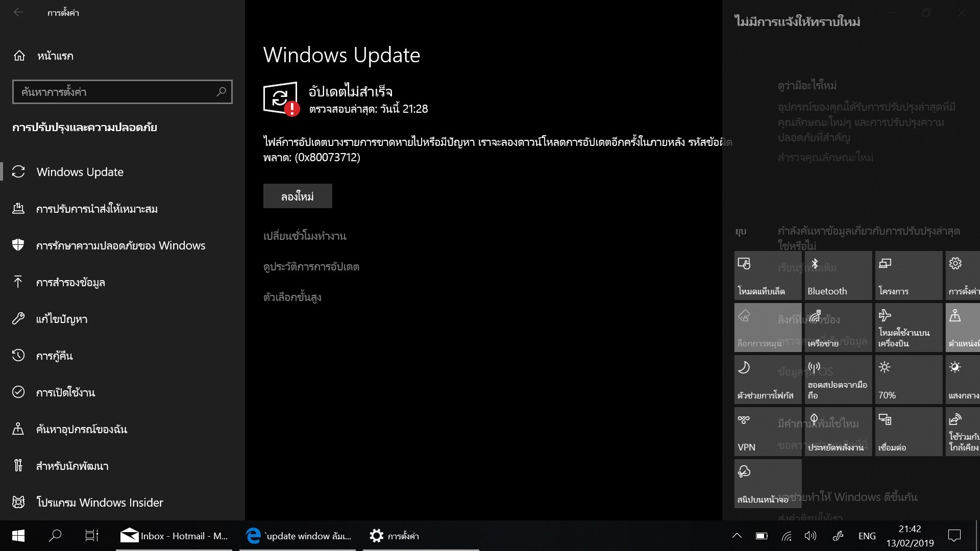Click the ค้นหาอุปกรณ์ของฉัน find-device icon

click(x=18, y=429)
